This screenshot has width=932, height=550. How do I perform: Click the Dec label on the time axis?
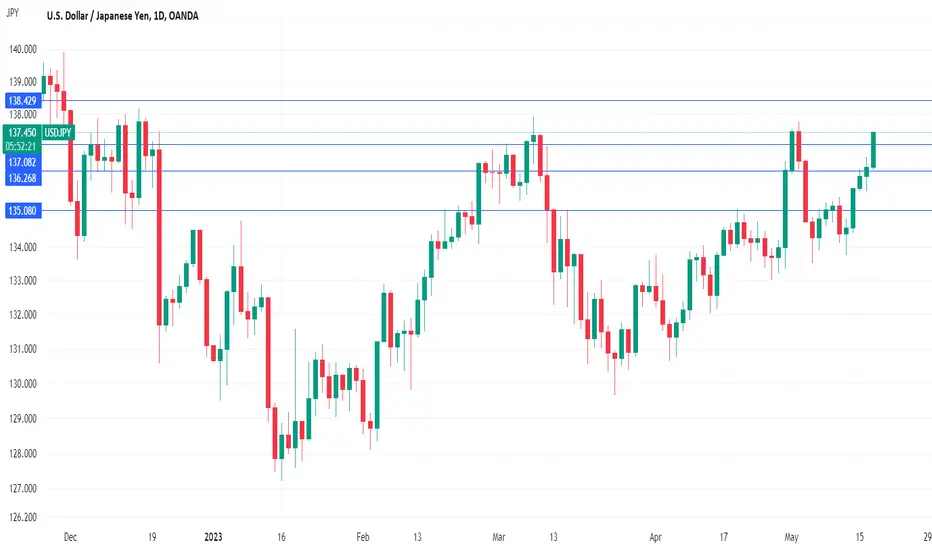click(x=70, y=537)
